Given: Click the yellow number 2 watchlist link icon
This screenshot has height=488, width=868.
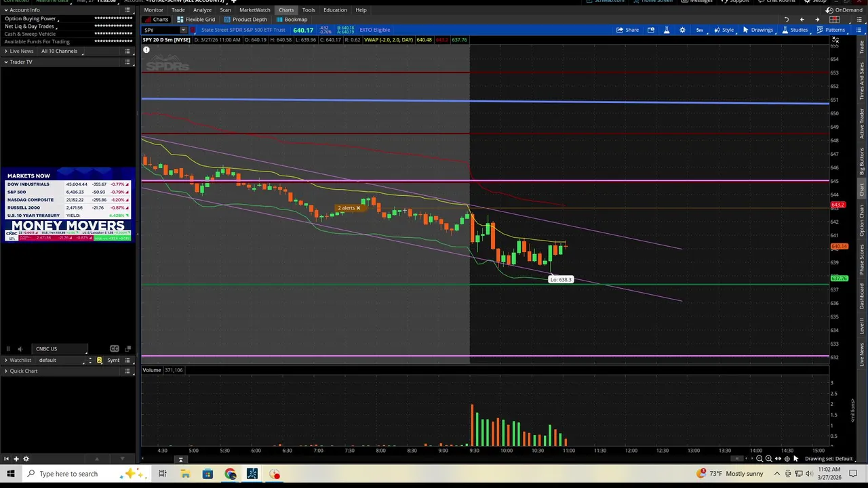Looking at the screenshot, I should click(x=100, y=361).
